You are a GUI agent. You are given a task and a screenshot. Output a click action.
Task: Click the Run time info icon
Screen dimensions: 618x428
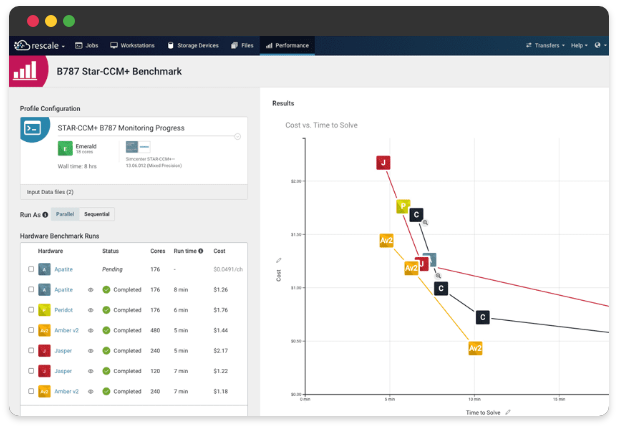(201, 251)
